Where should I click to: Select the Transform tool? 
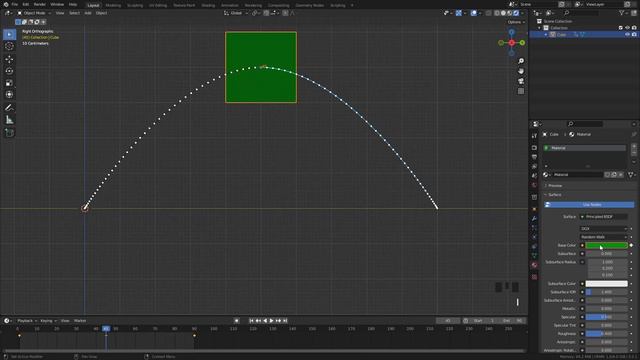coord(9,95)
